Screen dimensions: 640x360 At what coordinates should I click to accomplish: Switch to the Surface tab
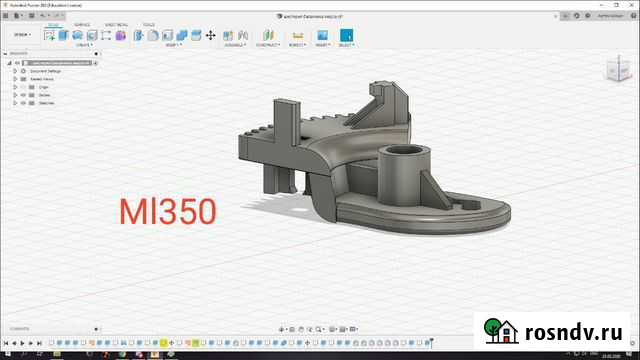82,25
